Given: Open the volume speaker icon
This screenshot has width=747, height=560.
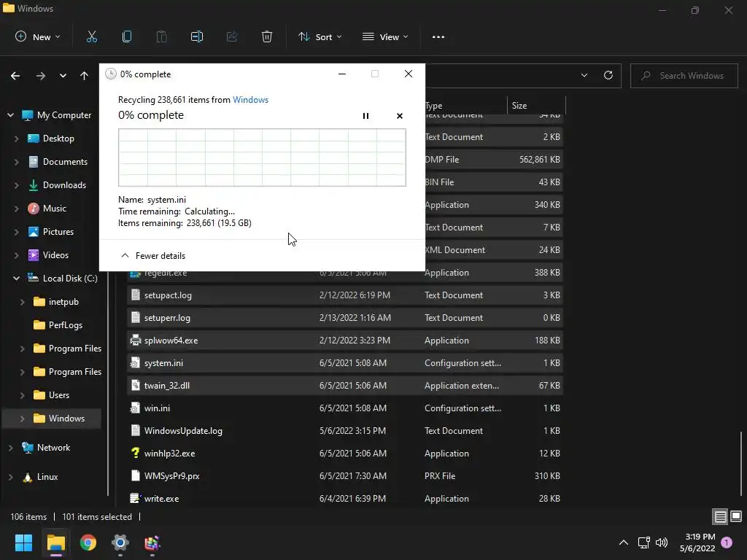Looking at the screenshot, I should 662,542.
